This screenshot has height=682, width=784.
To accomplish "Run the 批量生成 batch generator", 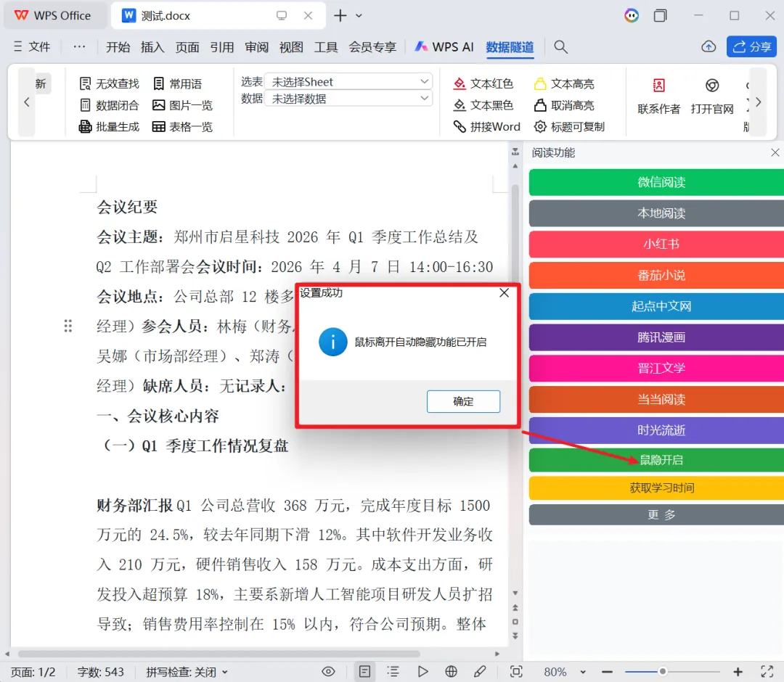I will click(x=109, y=126).
